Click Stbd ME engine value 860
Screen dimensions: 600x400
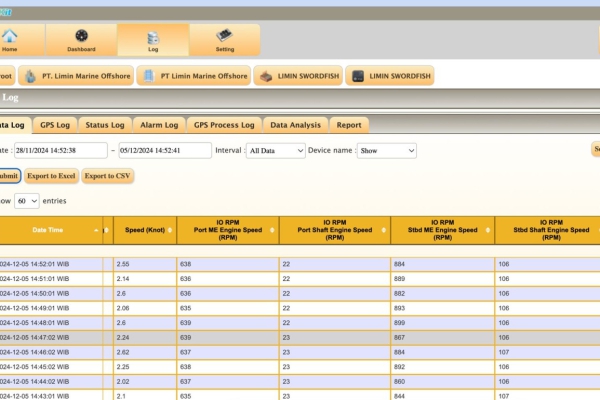tap(399, 382)
